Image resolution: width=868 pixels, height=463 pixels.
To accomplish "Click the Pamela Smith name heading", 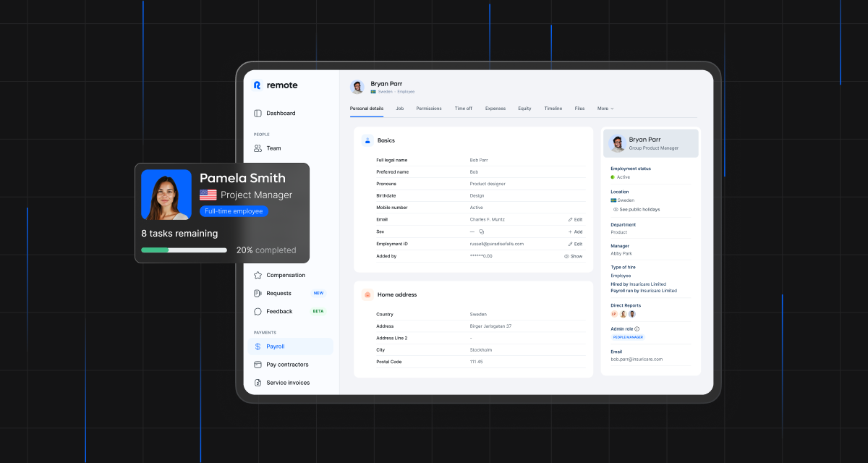I will point(242,178).
